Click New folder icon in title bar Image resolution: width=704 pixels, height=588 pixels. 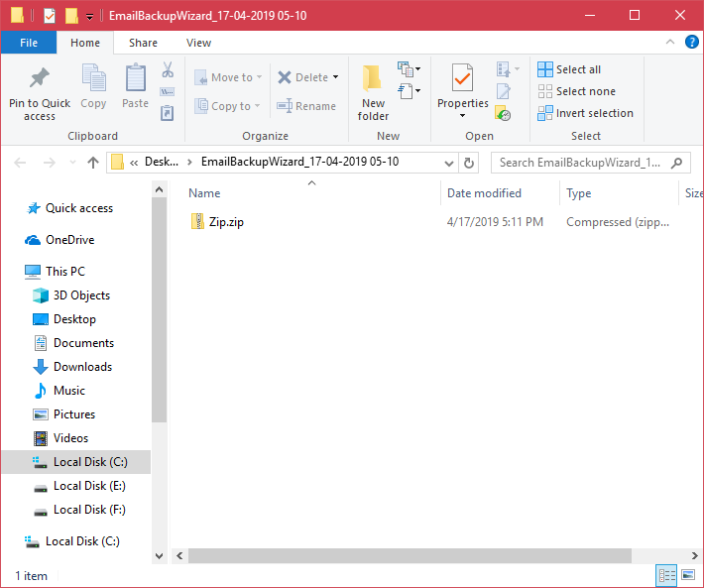point(71,16)
